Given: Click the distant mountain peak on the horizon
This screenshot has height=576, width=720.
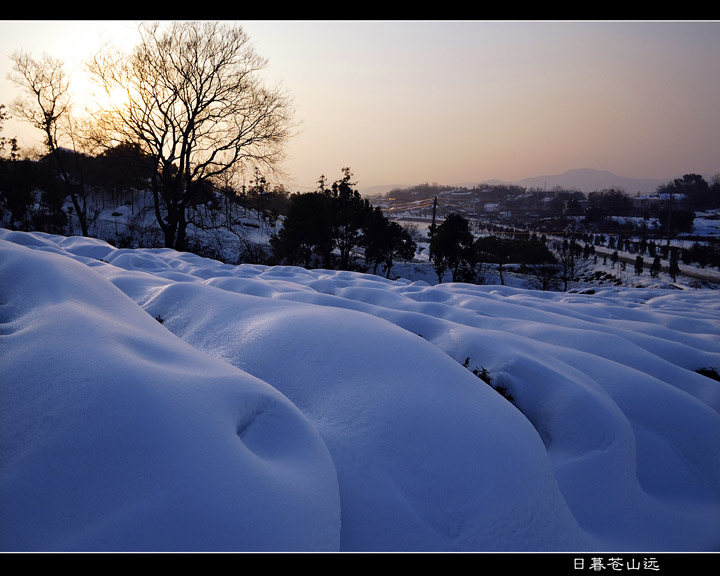Looking at the screenshot, I should coord(585,176).
